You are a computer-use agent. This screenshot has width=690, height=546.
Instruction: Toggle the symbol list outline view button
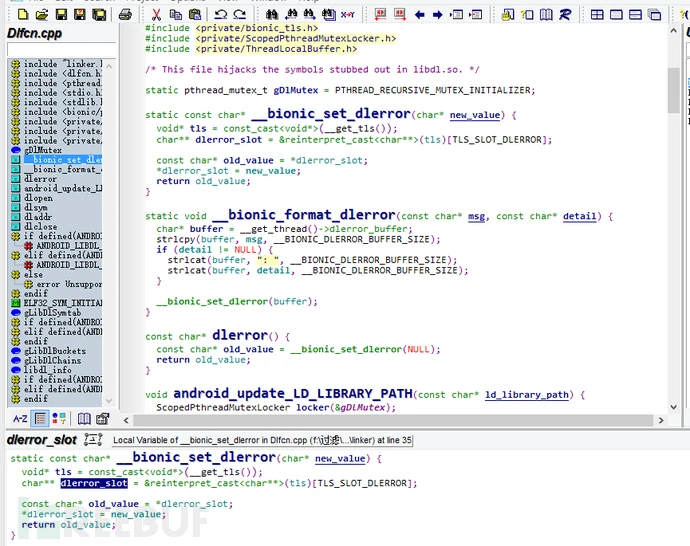40,418
